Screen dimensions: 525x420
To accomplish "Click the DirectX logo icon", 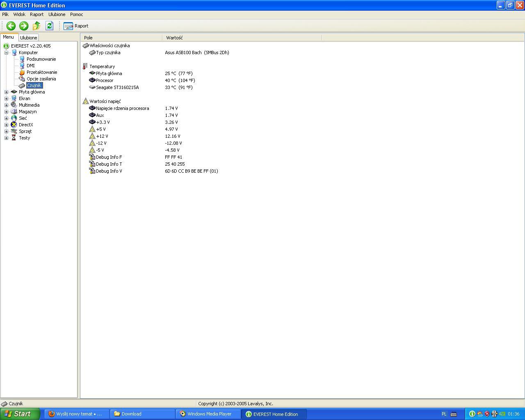I will [x=14, y=125].
